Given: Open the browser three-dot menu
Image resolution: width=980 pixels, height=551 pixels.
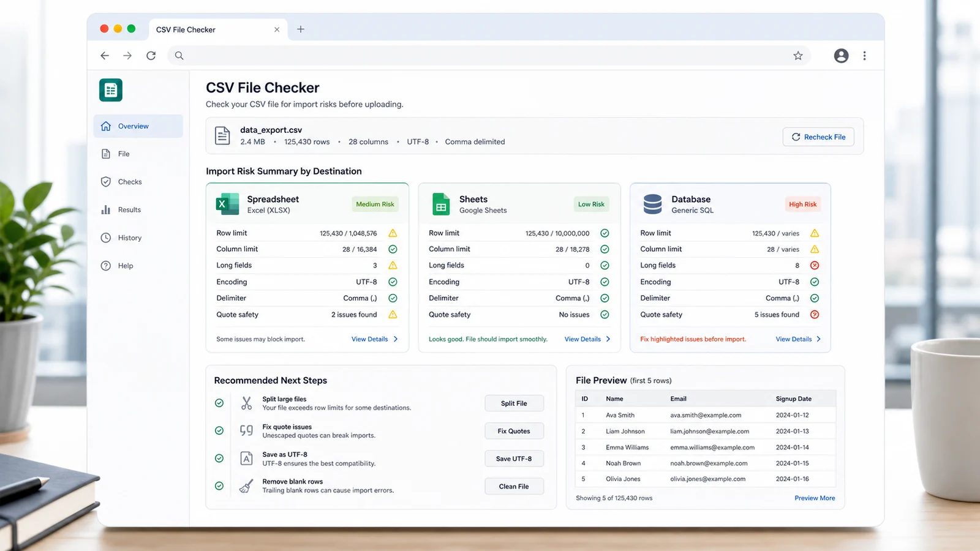Looking at the screenshot, I should [865, 56].
